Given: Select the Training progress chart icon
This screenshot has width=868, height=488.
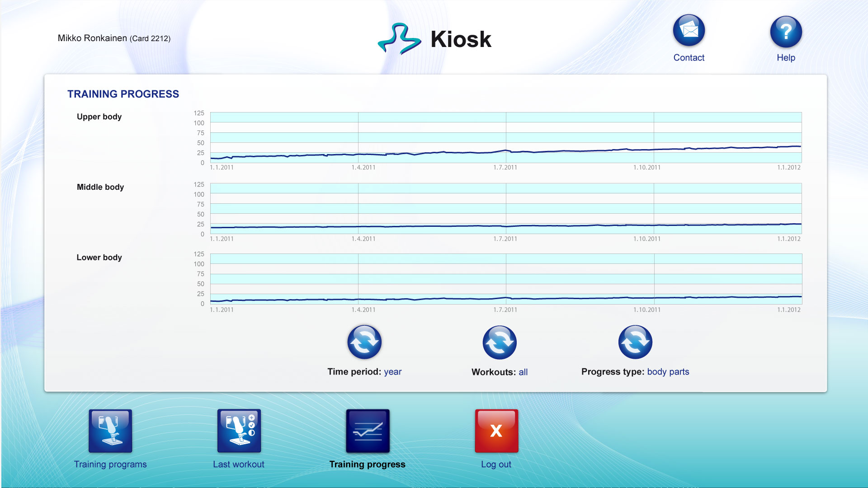Looking at the screenshot, I should 368,431.
